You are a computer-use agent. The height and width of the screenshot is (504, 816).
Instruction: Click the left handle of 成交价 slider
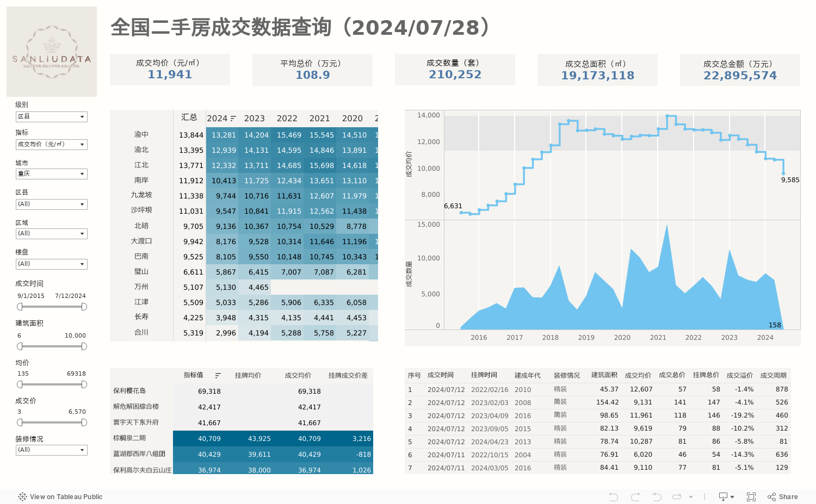(x=20, y=422)
